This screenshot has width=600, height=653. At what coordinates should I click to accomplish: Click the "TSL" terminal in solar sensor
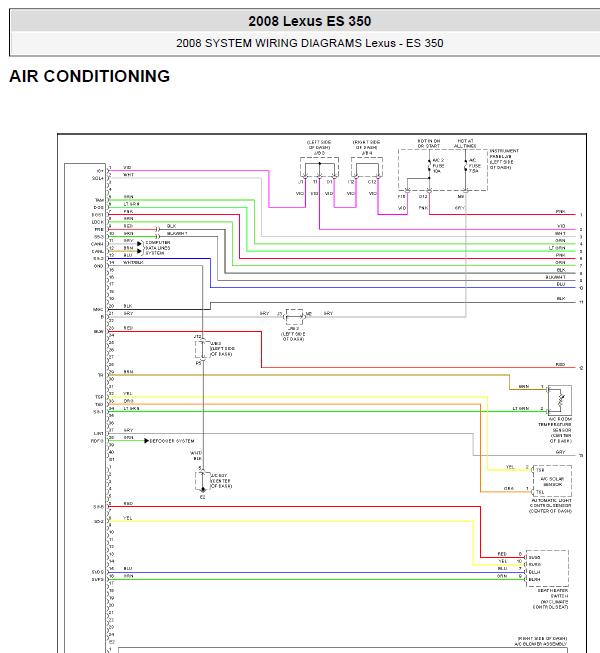540,492
